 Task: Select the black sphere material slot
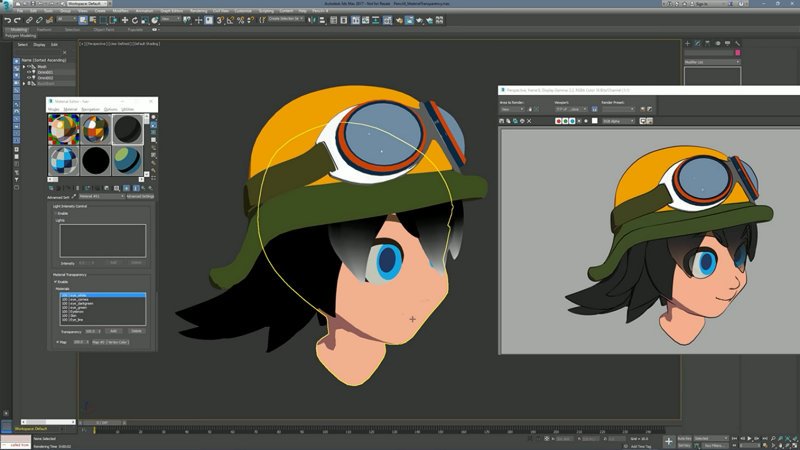[x=95, y=160]
